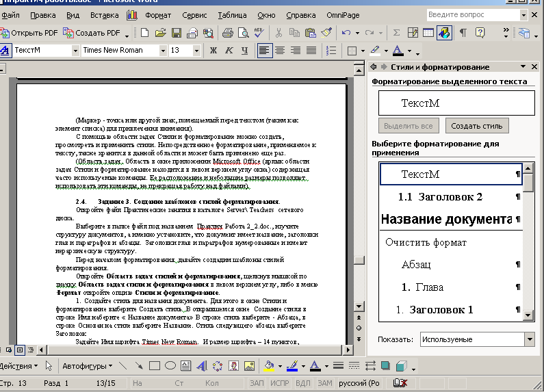Save the document with the floppy disk icon
The height and width of the screenshot is (392, 544).
pos(177,33)
